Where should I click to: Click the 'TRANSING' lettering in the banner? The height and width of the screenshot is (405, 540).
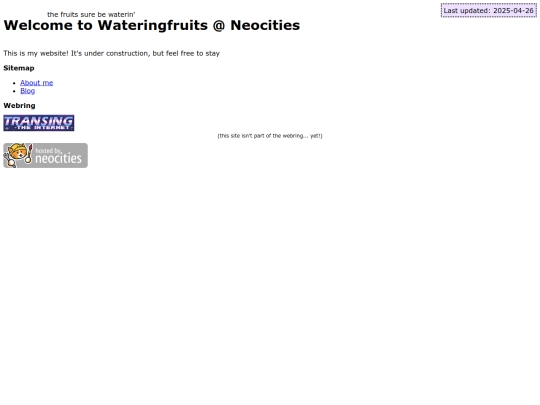point(39,121)
